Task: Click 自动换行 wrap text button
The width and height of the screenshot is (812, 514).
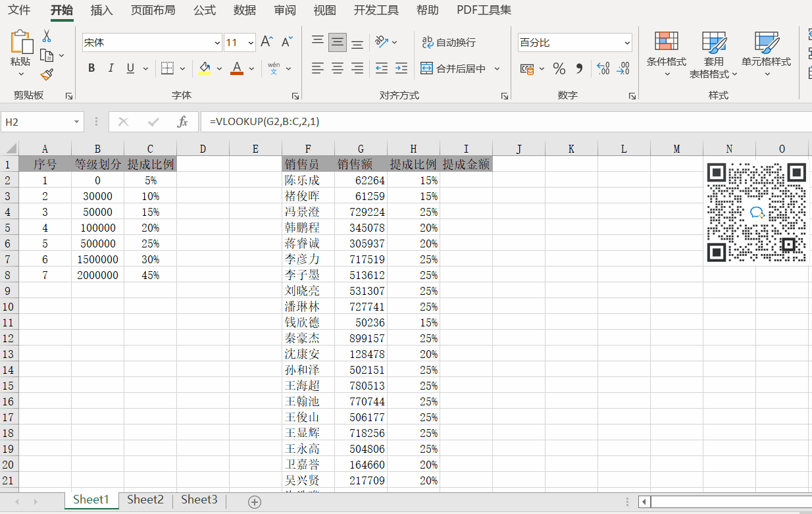Action: coord(449,42)
